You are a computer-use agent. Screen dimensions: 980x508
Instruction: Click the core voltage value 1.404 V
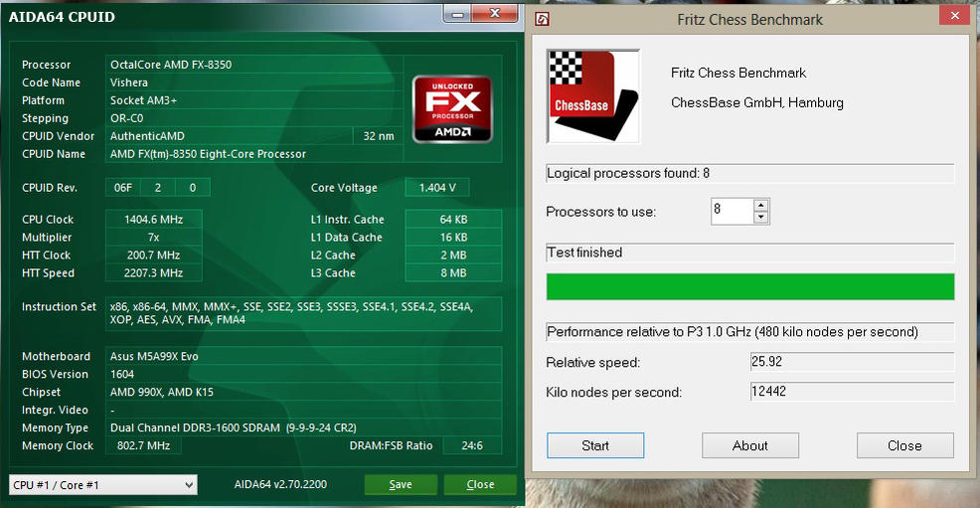pos(437,188)
